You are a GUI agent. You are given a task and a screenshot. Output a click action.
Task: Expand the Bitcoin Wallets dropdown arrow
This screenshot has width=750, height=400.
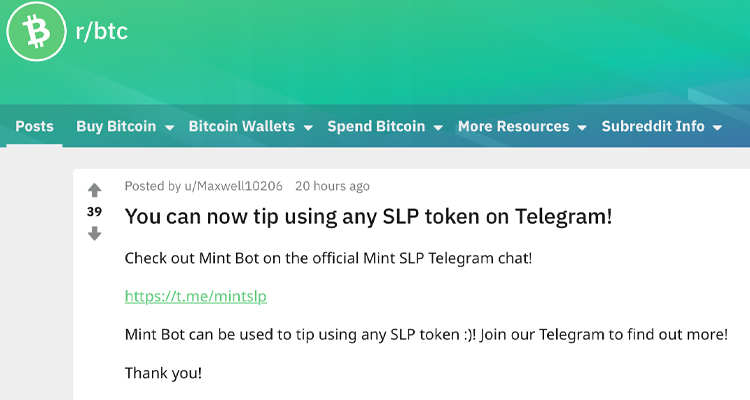[308, 128]
